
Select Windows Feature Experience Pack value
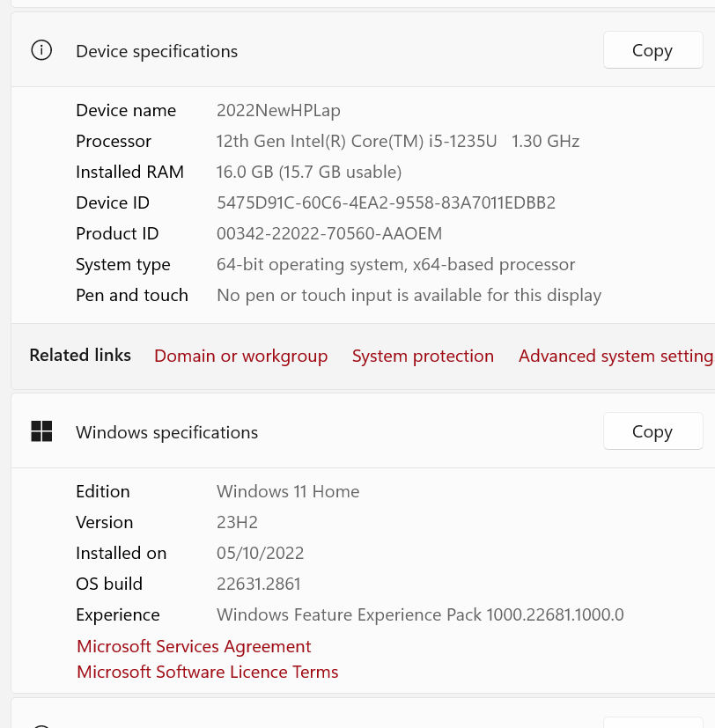point(420,614)
